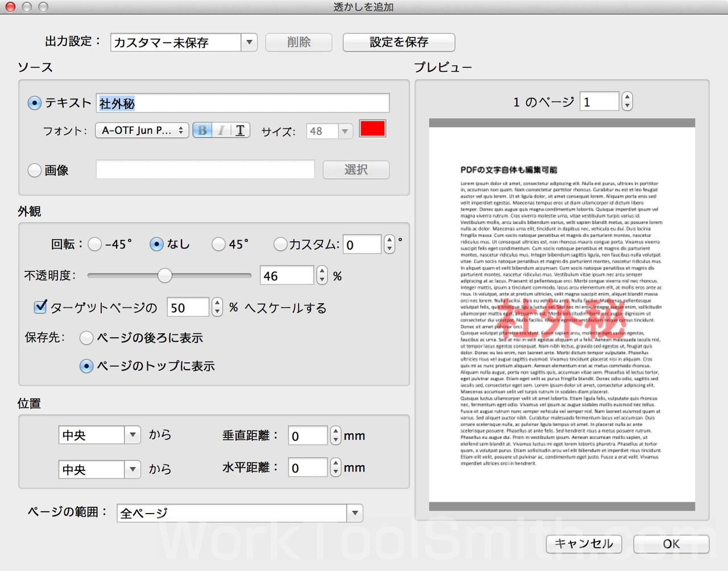Click the scale percentage field showing 50
Viewport: 728px width, 571px height.
[188, 307]
